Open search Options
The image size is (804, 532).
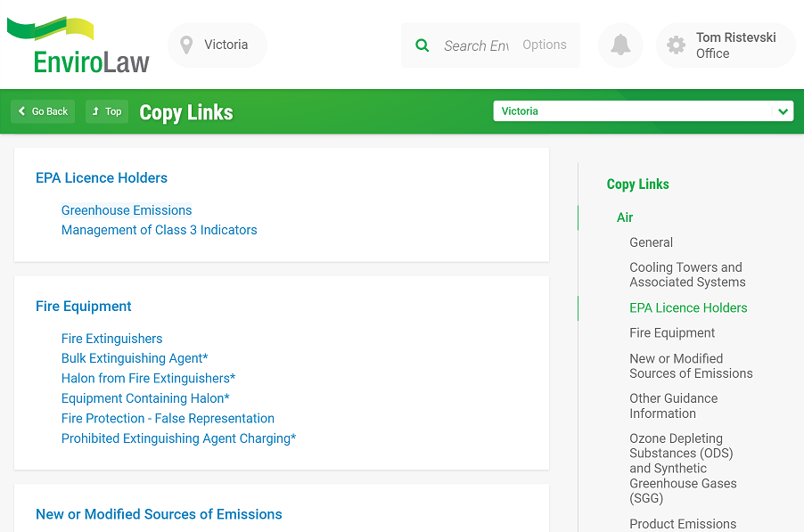[545, 45]
